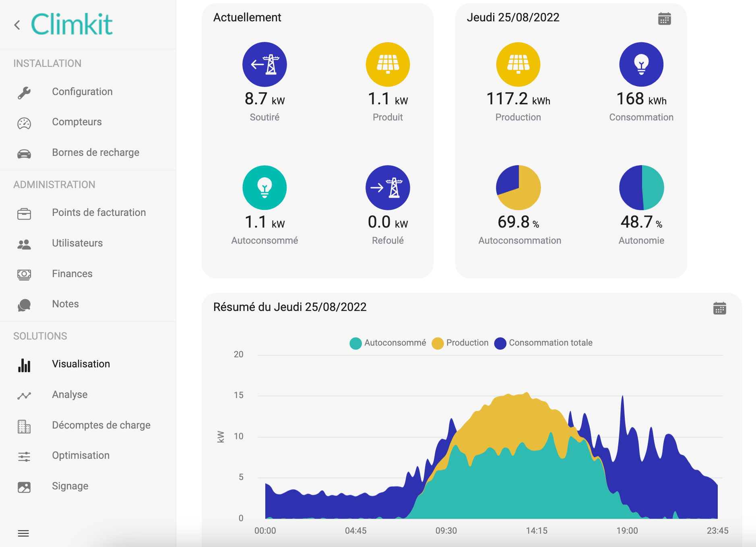
Task: Toggle Production series in chart legend
Action: pyautogui.click(x=460, y=343)
